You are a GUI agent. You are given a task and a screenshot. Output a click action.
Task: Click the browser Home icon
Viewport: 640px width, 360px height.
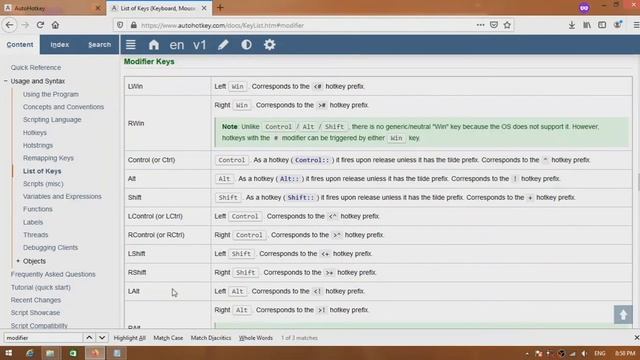click(x=55, y=25)
